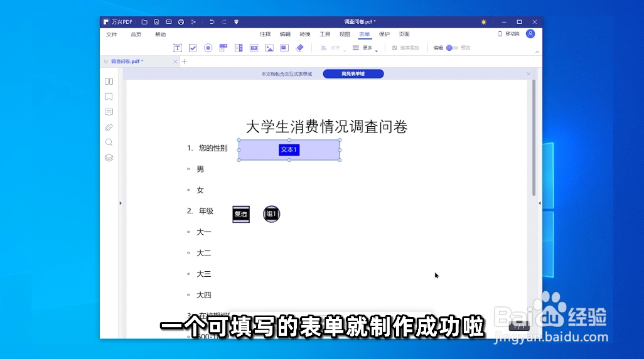Image resolution: width=644 pixels, height=359 pixels.
Task: Switch to the 保护 tab
Action: 384,34
